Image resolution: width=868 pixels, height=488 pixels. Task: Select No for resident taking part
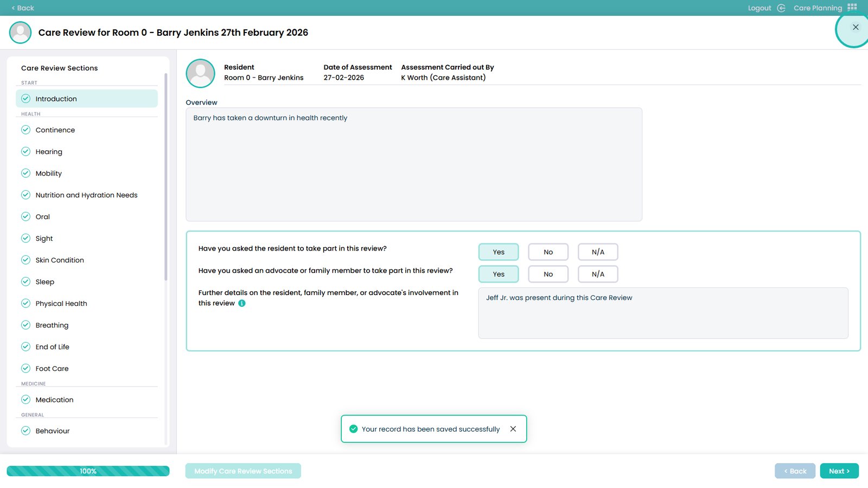coord(548,252)
